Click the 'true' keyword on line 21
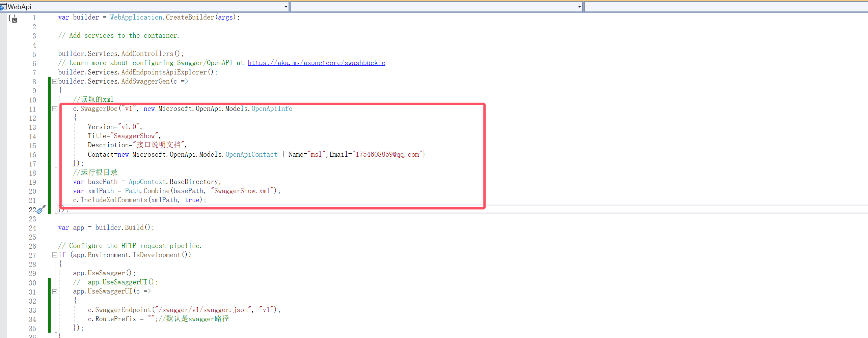Screen dimensions: 868x338 click(x=192, y=200)
